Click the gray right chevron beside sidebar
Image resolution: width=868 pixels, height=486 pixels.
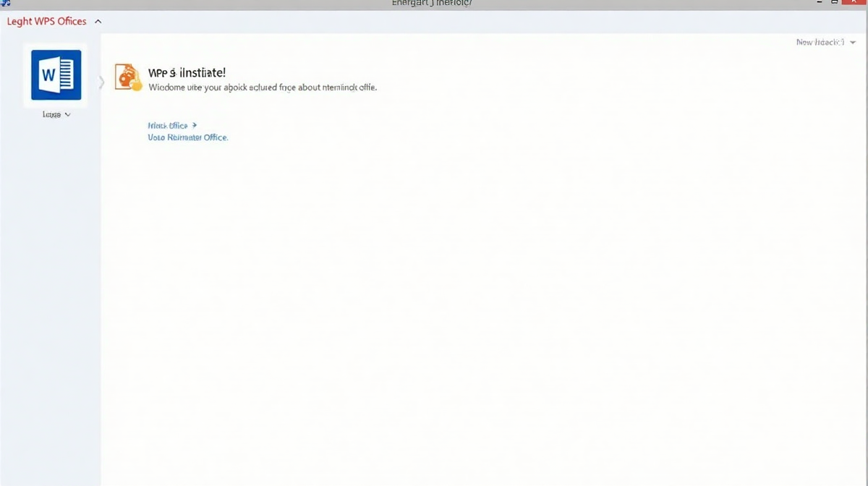pos(101,82)
